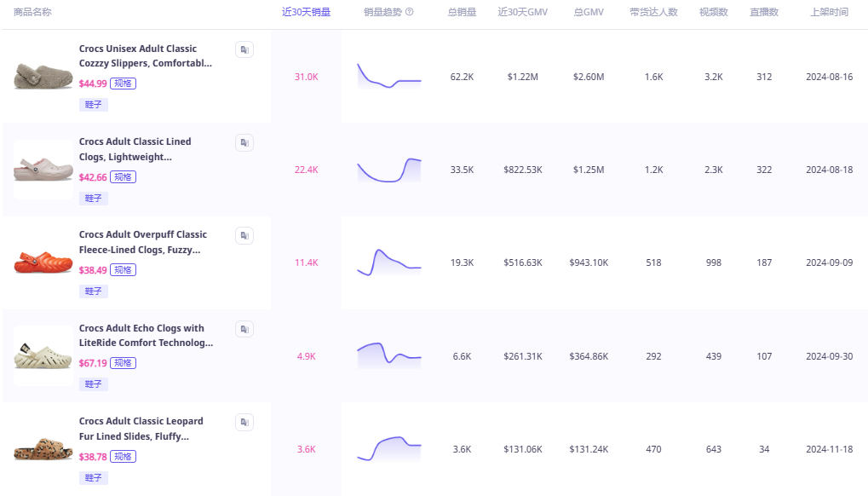The image size is (868, 496).
Task: View sales trend chart for Overpuff Clogs
Action: (389, 262)
